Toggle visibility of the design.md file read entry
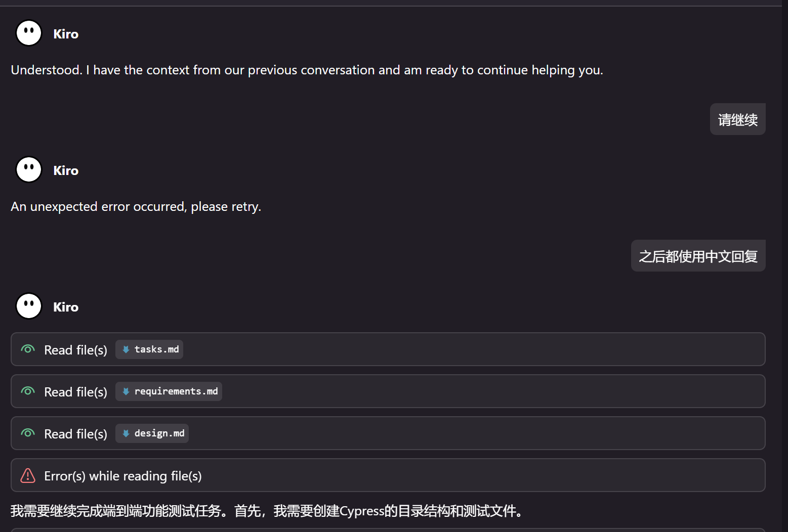This screenshot has height=532, width=788. point(28,433)
